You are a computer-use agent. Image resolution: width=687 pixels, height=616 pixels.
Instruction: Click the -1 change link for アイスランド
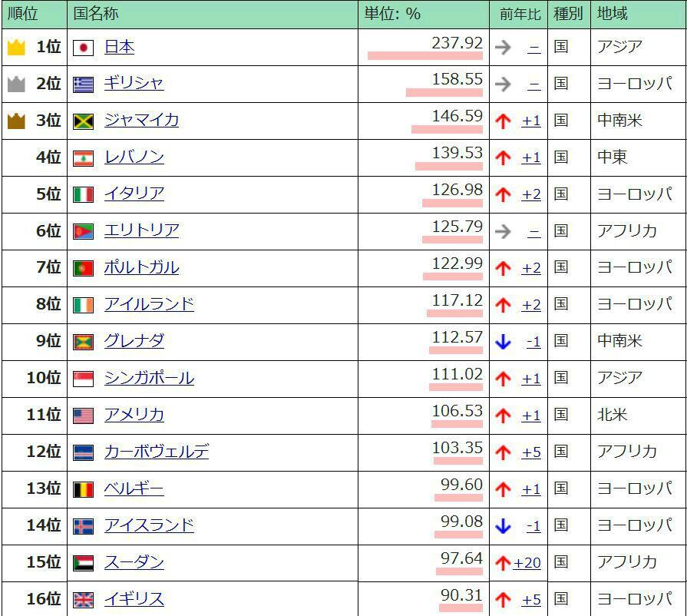click(x=533, y=526)
